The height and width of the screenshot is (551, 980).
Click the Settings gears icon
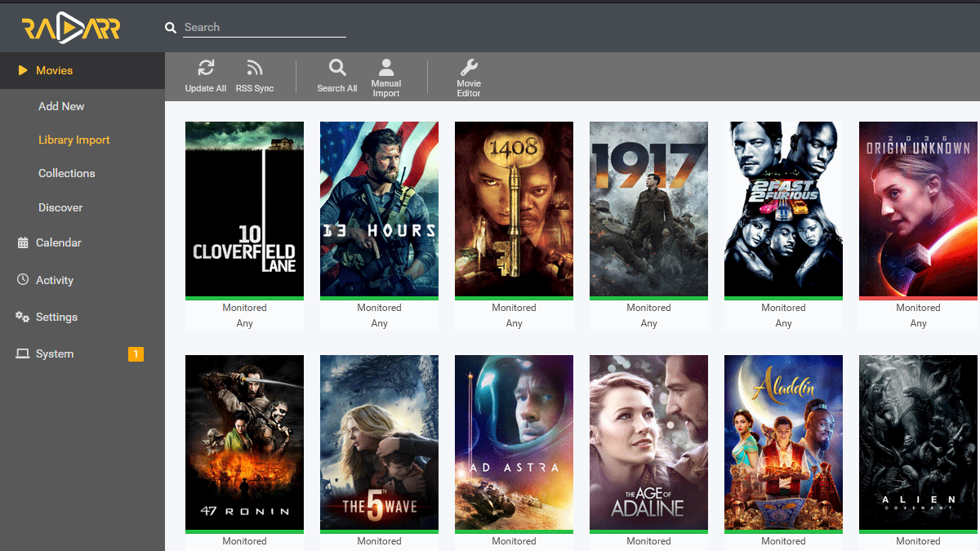(23, 317)
